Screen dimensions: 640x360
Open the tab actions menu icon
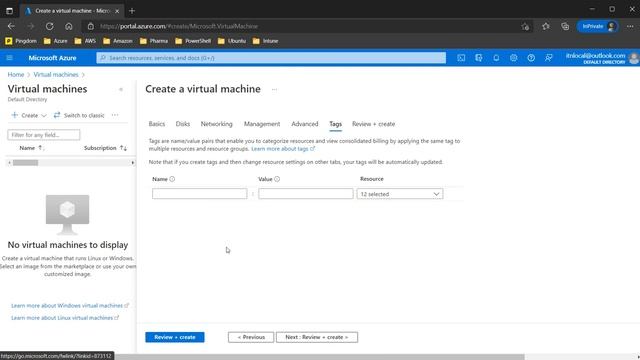[x=9, y=11]
